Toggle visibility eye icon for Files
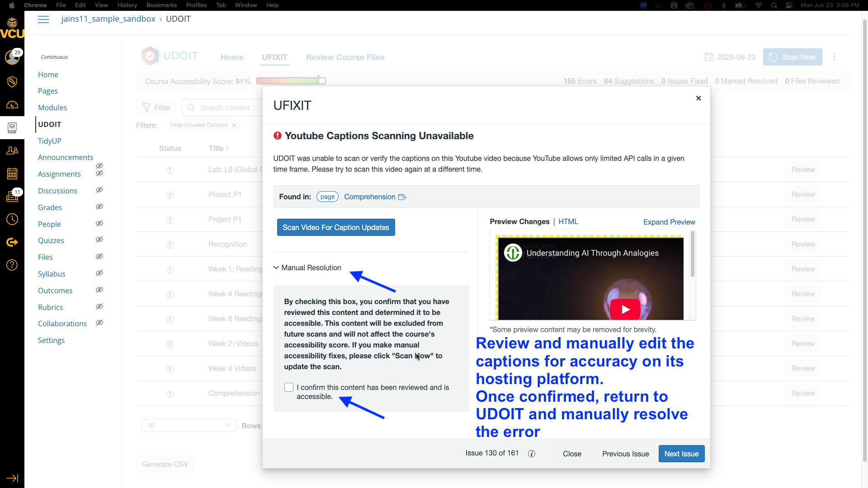The width and height of the screenshot is (868, 488). click(x=99, y=257)
